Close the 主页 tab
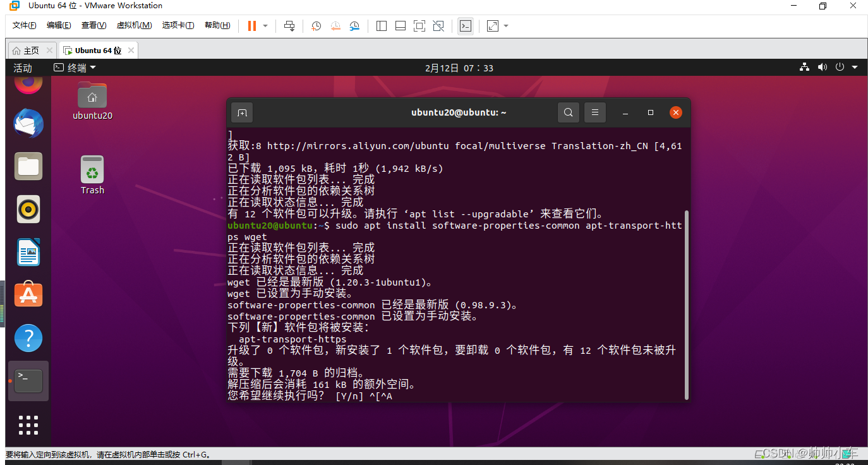 point(49,51)
